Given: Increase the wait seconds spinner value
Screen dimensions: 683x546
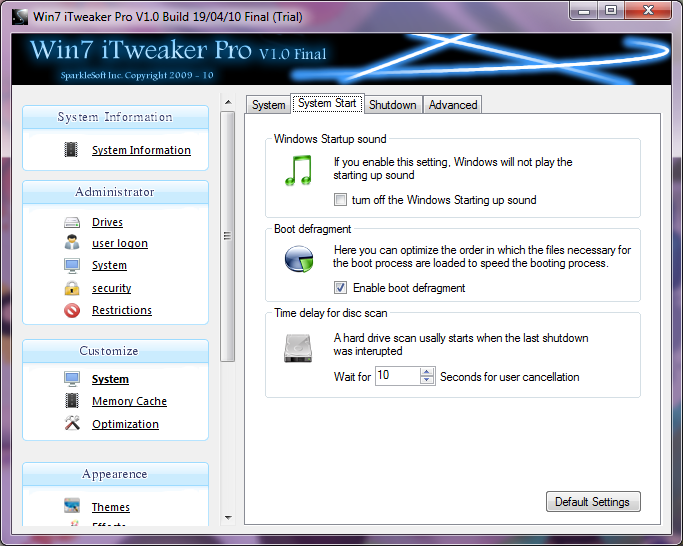Looking at the screenshot, I should 427,372.
